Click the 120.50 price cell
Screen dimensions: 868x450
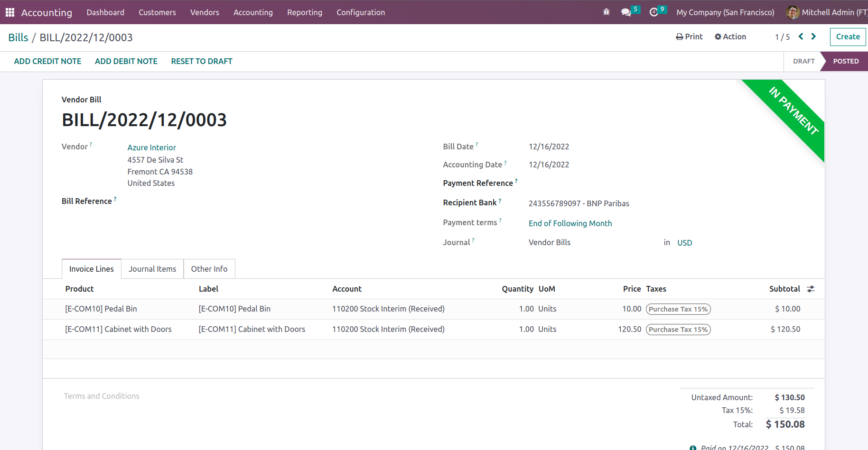pyautogui.click(x=629, y=329)
